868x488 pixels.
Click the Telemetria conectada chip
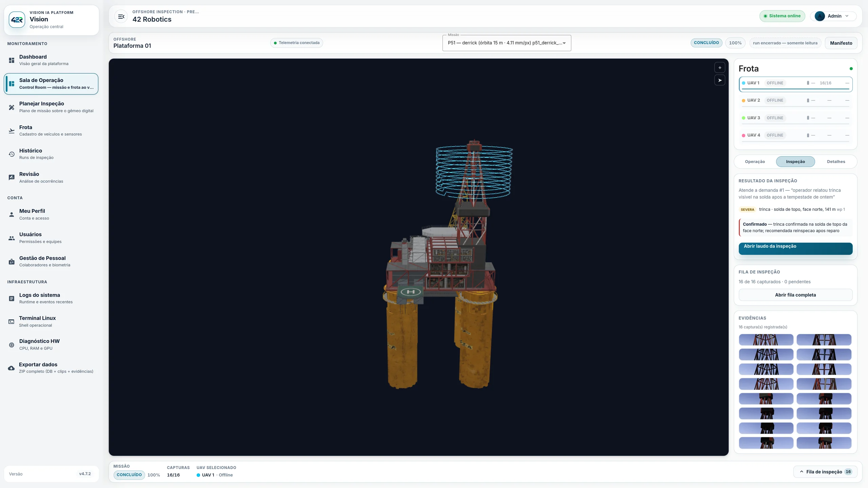coord(297,43)
